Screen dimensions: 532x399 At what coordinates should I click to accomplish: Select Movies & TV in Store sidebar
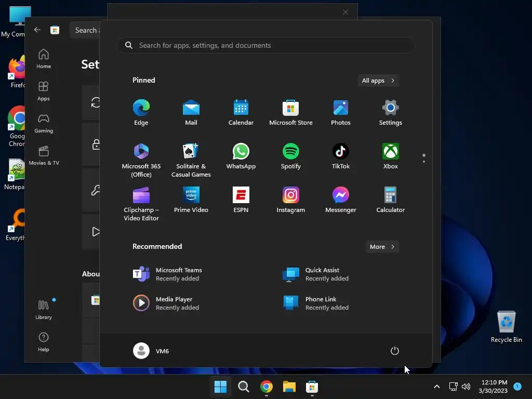[x=44, y=155]
